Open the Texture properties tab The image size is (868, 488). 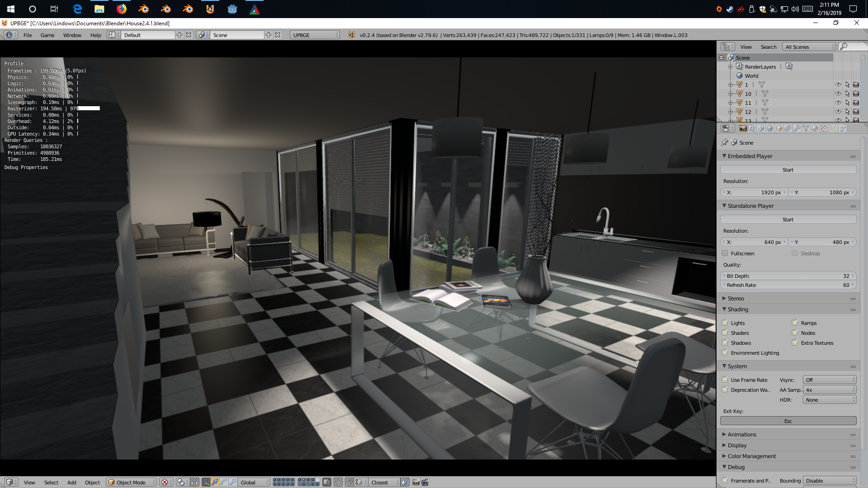[824, 128]
